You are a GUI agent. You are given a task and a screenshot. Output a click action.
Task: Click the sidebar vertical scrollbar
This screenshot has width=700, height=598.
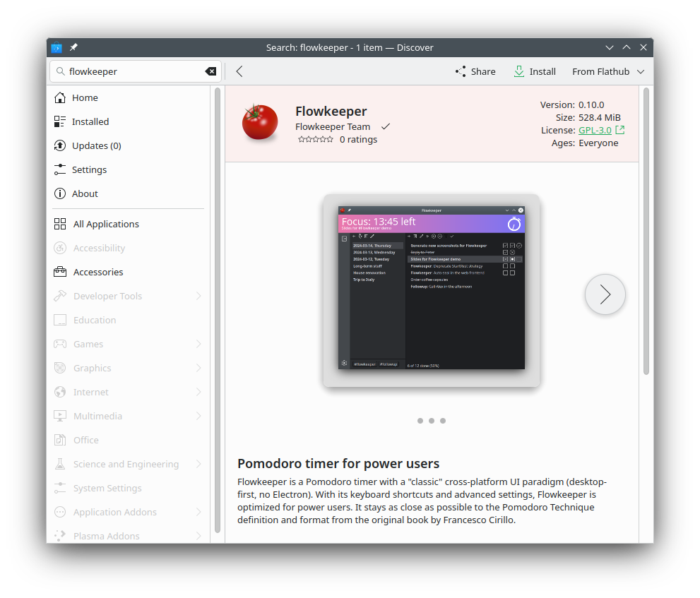(x=218, y=310)
